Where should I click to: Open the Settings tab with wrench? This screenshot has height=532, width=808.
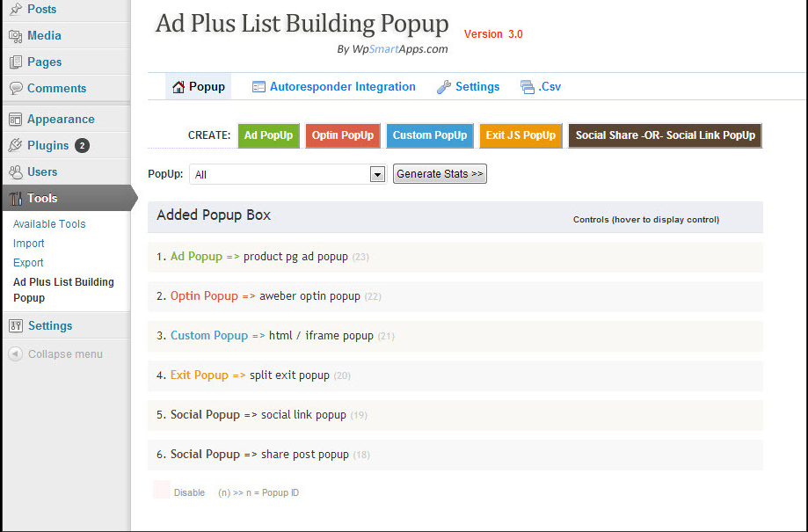tap(468, 87)
